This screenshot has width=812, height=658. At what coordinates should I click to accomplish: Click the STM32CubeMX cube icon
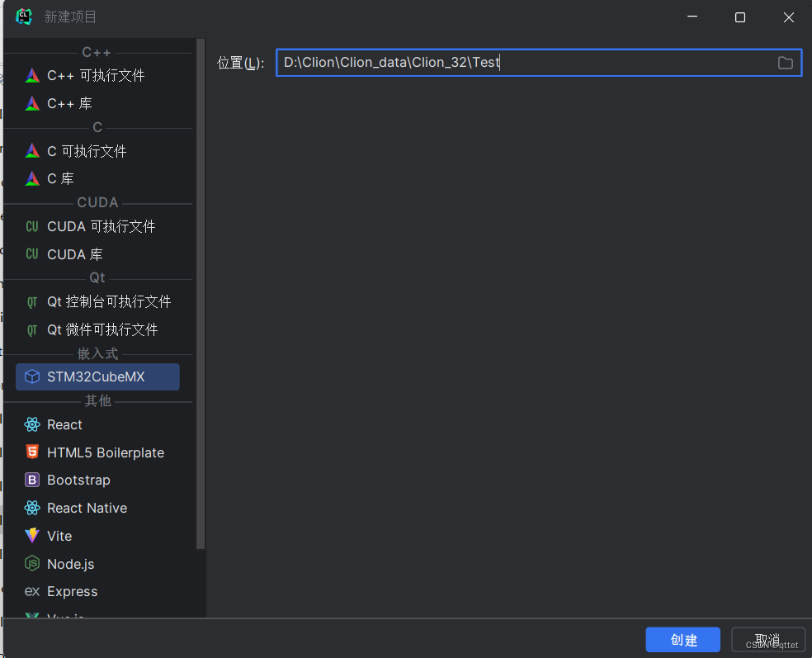pos(32,376)
